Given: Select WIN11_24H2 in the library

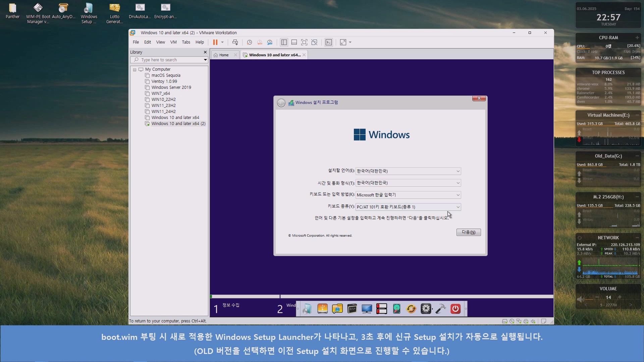Looking at the screenshot, I should coord(163,112).
